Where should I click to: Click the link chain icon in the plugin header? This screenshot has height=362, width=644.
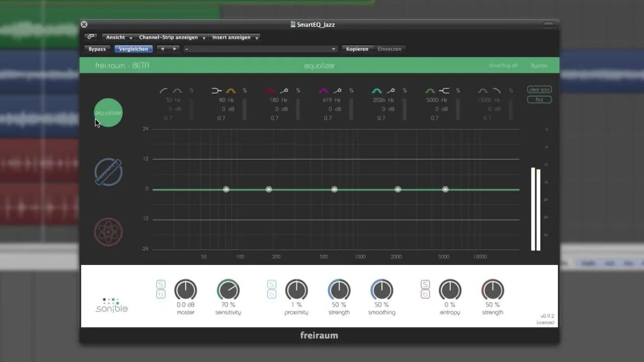pyautogui.click(x=91, y=37)
